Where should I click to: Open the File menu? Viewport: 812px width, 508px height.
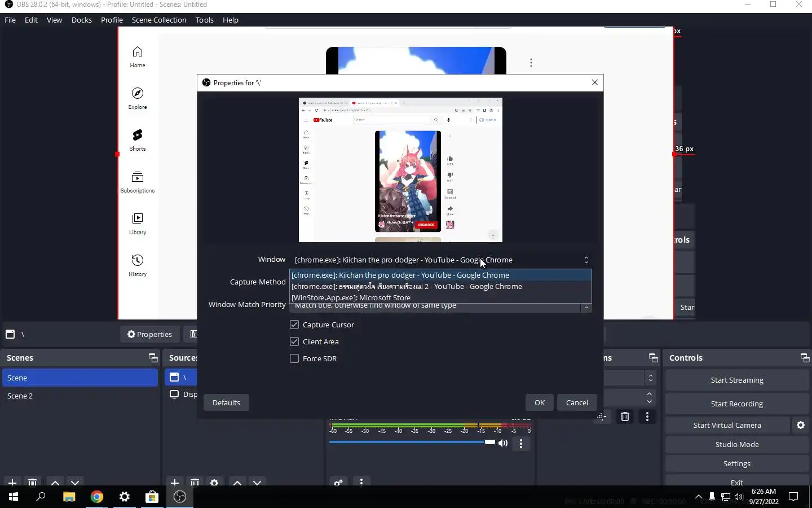[10, 20]
